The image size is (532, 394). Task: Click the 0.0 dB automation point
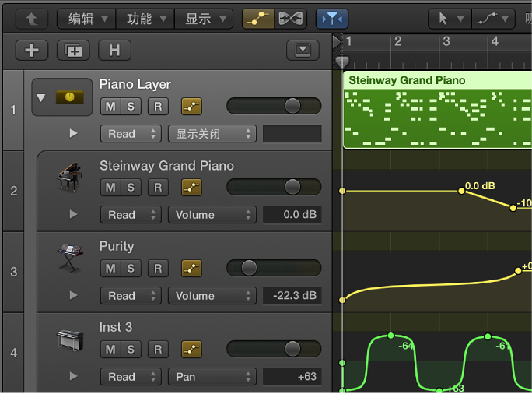(461, 191)
